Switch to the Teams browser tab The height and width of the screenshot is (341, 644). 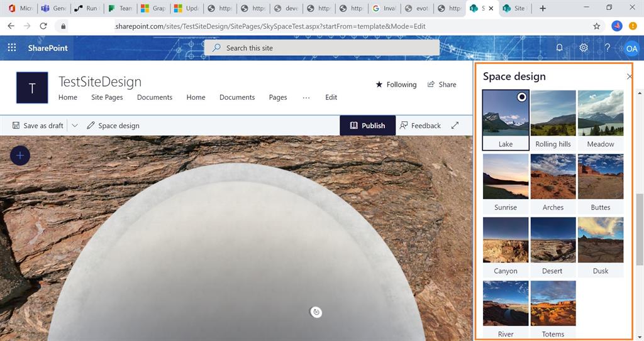click(x=120, y=8)
